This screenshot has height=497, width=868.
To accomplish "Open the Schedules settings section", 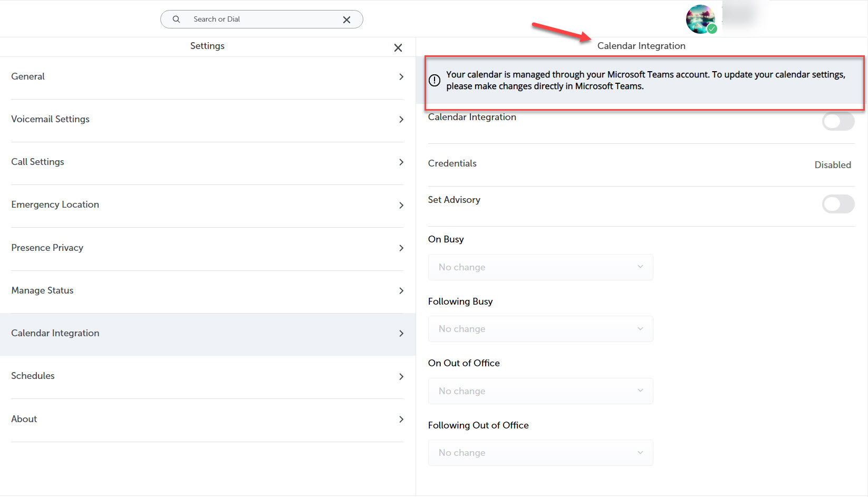I will coord(33,376).
